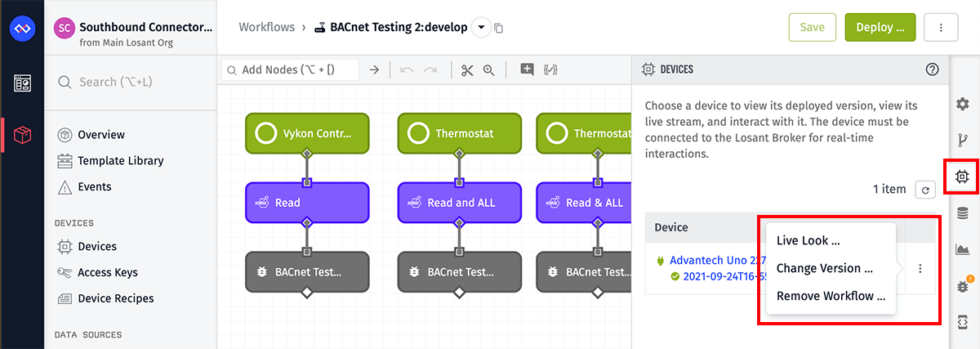
Task: Select the BACnet Test node under Read and ALL
Action: (x=460, y=271)
